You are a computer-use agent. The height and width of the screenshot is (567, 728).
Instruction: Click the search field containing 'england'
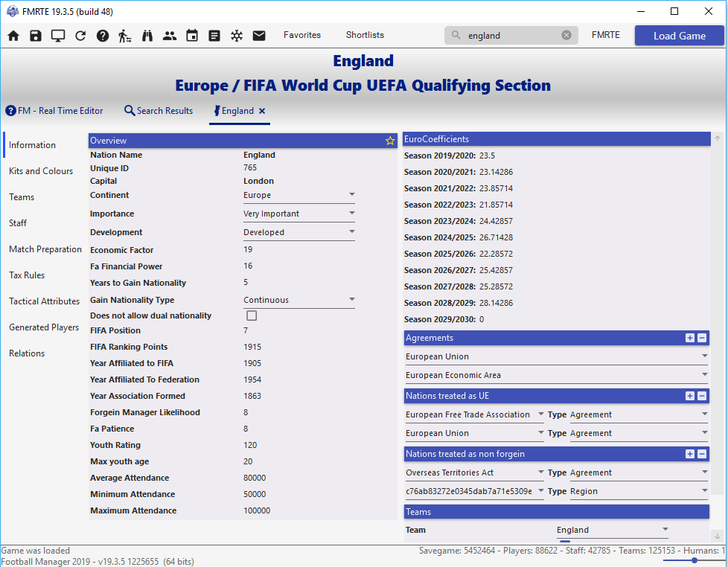tap(512, 36)
